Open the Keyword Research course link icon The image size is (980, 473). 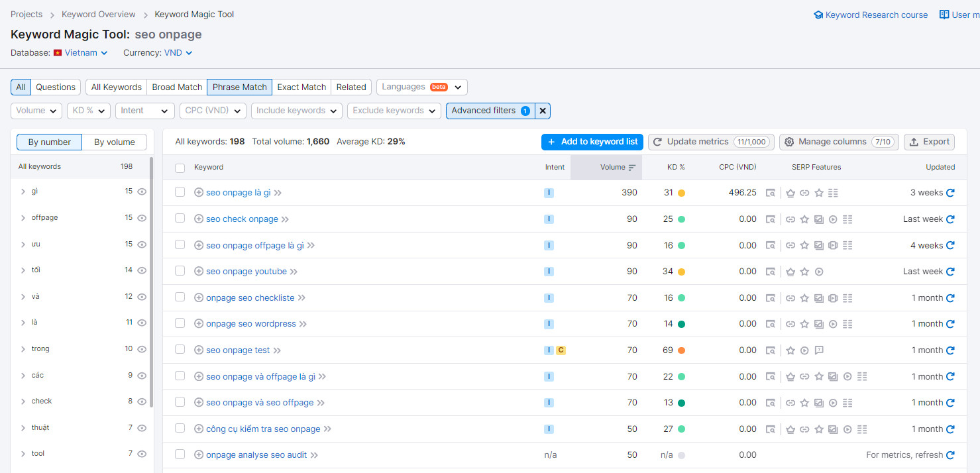[x=818, y=14]
